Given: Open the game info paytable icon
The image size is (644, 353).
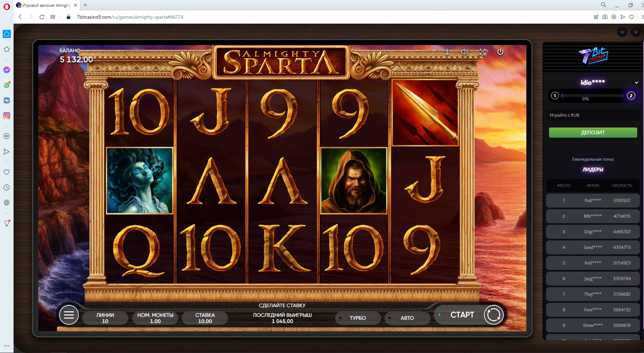Looking at the screenshot, I should (447, 52).
